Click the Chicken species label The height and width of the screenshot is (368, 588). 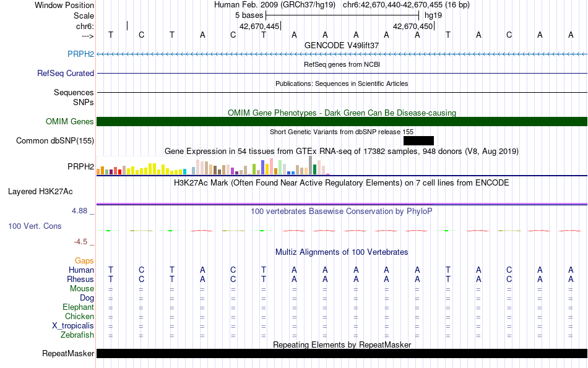point(79,316)
